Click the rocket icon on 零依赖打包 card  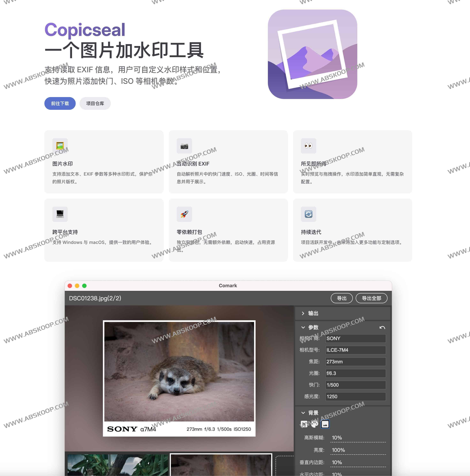184,214
